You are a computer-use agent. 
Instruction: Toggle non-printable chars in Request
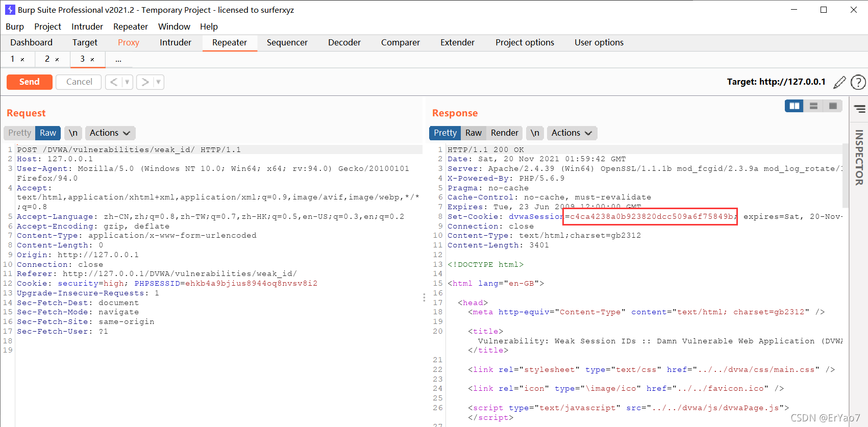click(x=73, y=133)
